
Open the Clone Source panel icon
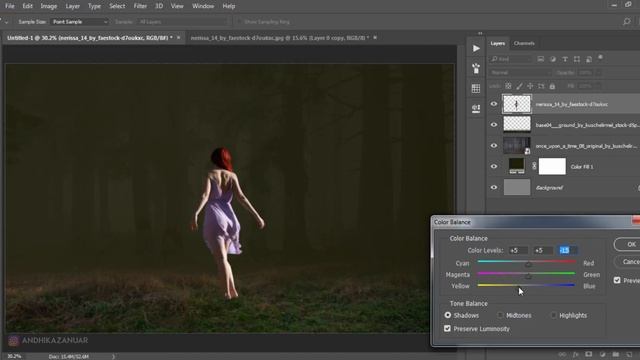476,108
